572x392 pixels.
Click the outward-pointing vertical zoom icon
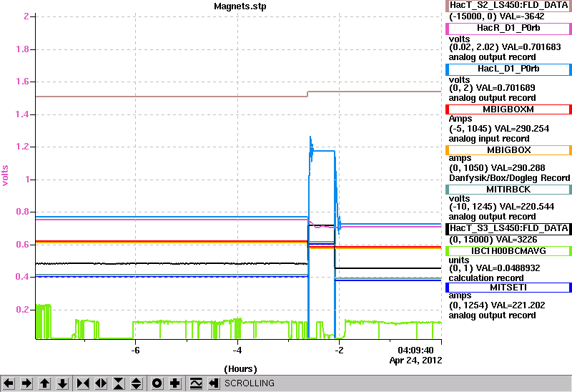[x=137, y=383]
